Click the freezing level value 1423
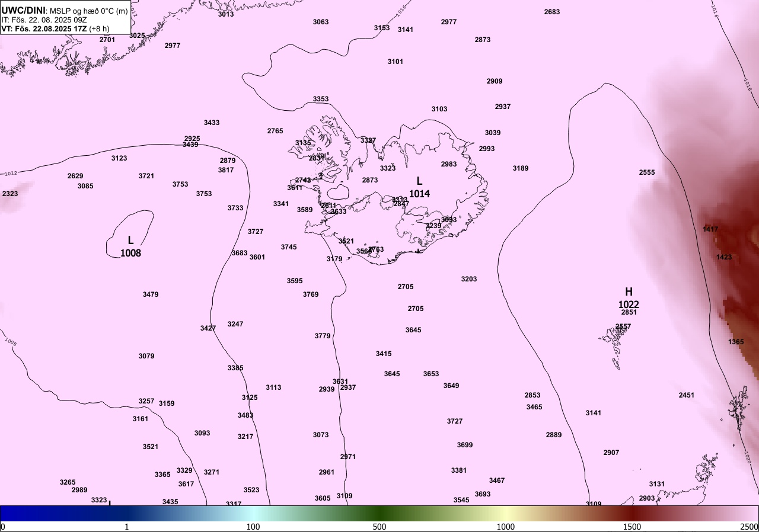This screenshot has width=759, height=532. (724, 257)
